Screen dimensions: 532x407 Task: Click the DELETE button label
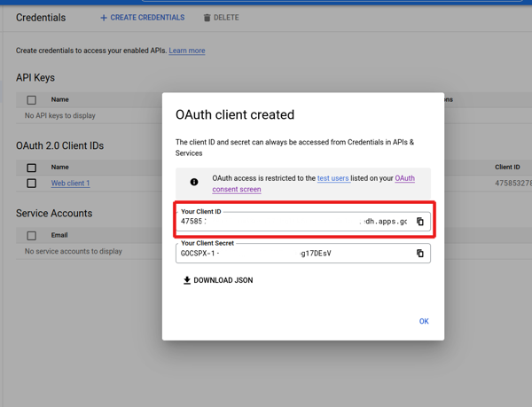coord(226,18)
